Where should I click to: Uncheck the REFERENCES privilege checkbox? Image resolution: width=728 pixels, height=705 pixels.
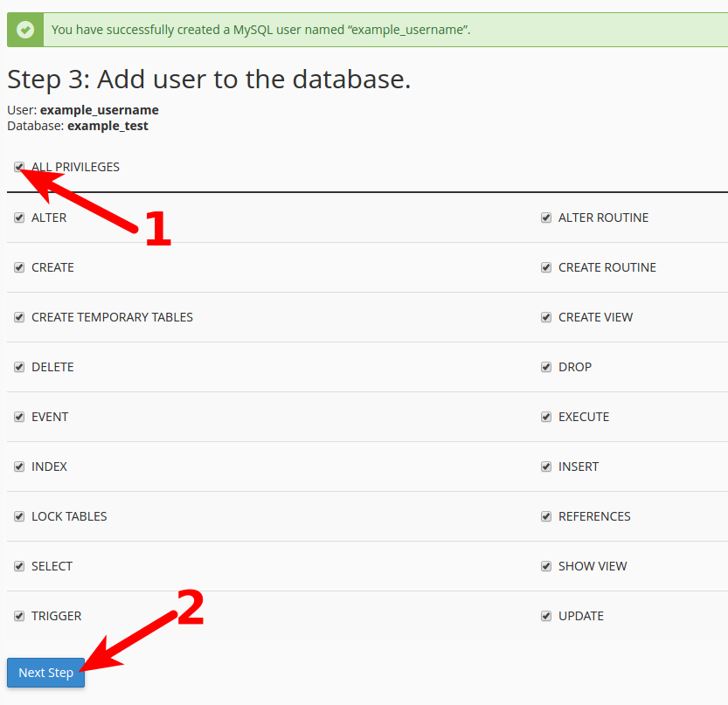(x=546, y=516)
